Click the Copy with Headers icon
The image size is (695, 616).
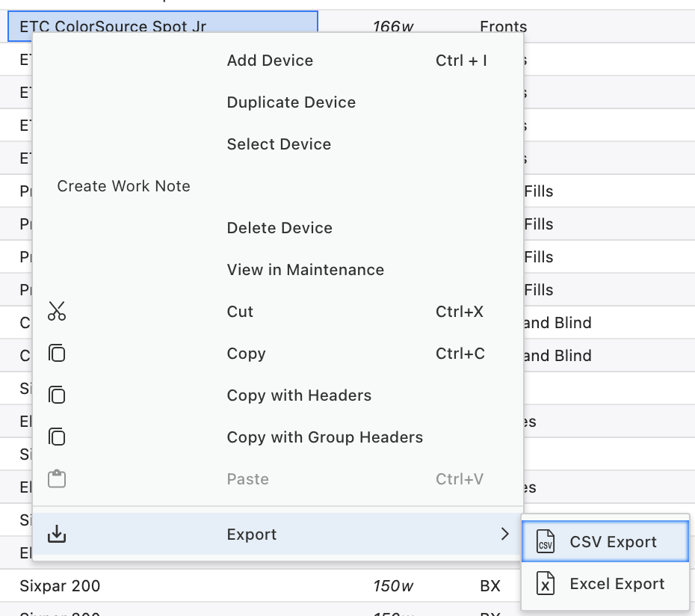(x=57, y=395)
